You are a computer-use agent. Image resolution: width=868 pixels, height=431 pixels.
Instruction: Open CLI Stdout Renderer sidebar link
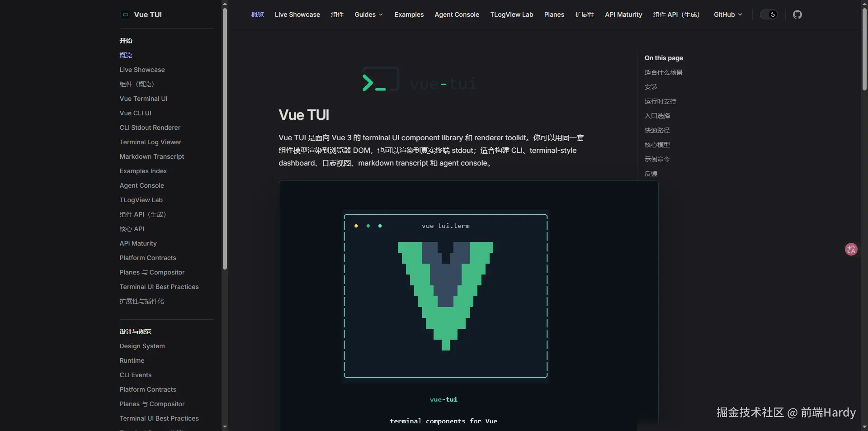coord(150,128)
